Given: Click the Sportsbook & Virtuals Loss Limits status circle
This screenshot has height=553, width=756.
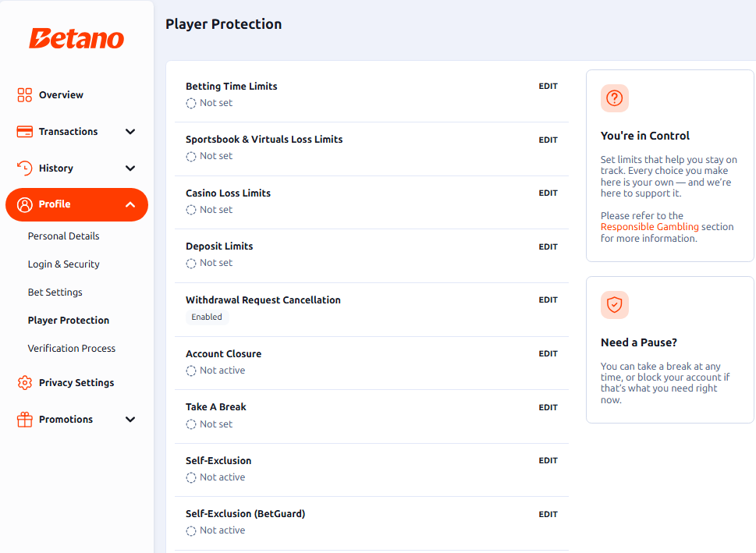Looking at the screenshot, I should (191, 157).
